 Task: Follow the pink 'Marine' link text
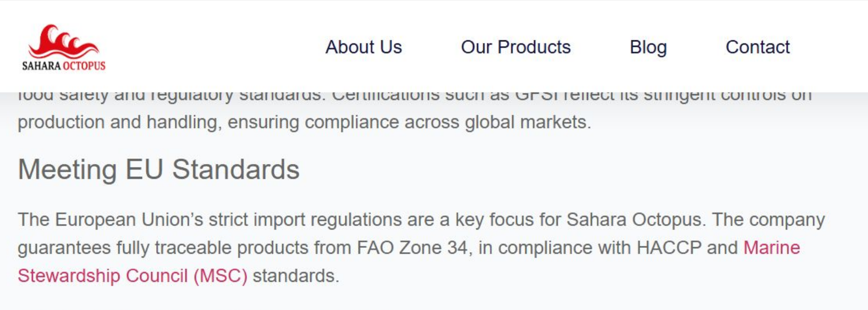click(772, 247)
